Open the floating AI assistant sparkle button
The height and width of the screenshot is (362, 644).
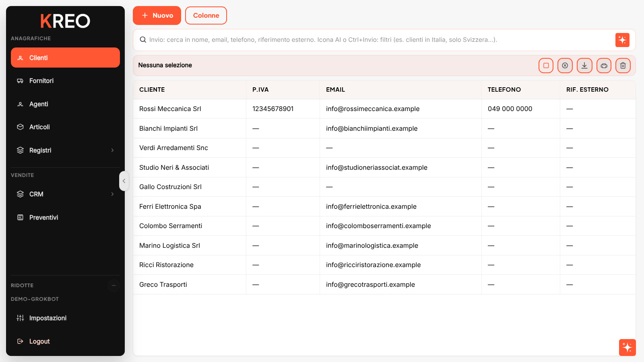[627, 348]
